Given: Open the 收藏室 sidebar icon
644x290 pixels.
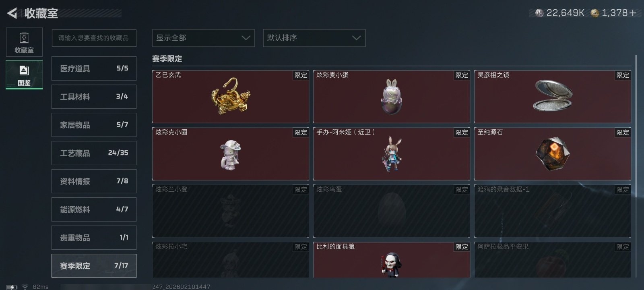Looking at the screenshot, I should coord(24,42).
